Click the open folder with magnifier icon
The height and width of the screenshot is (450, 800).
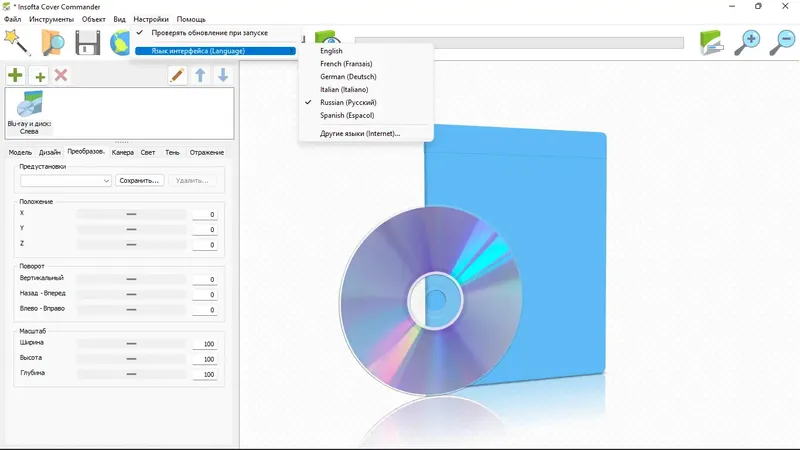click(53, 42)
